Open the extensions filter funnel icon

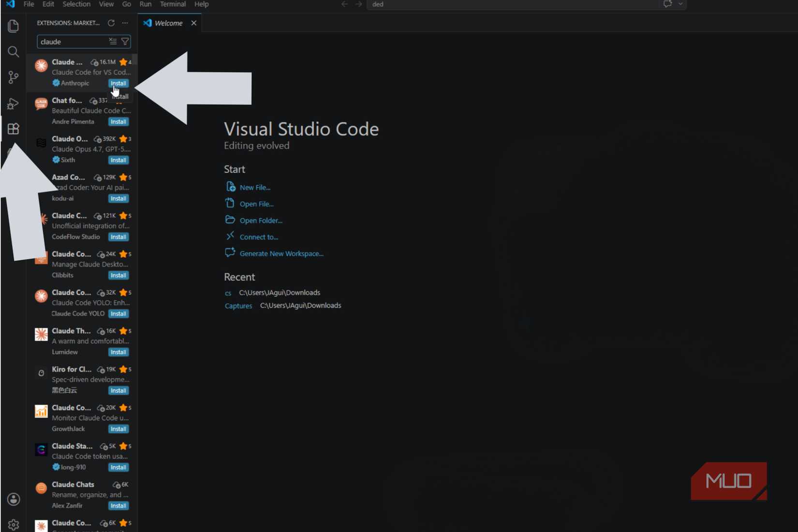pyautogui.click(x=125, y=42)
